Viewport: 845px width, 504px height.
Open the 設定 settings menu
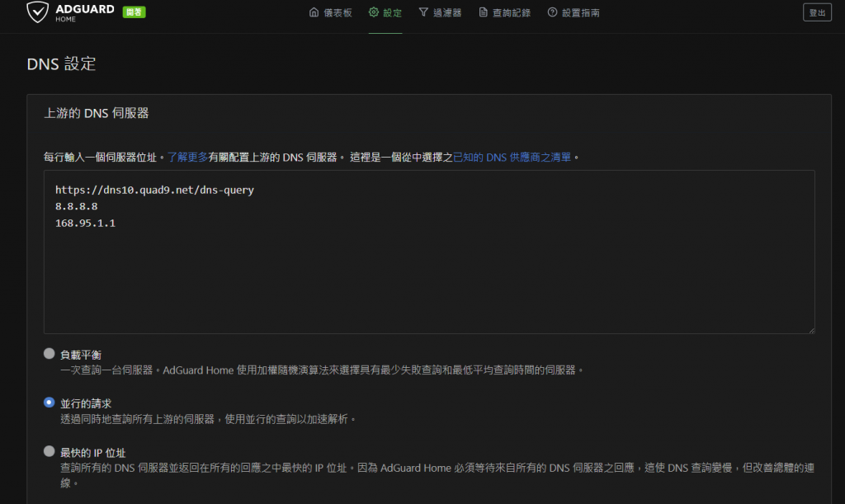[385, 13]
